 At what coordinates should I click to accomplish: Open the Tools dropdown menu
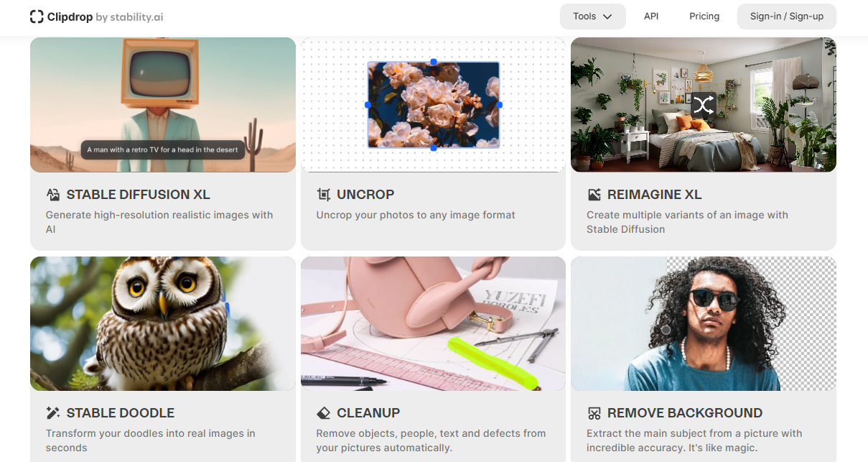[x=592, y=17]
